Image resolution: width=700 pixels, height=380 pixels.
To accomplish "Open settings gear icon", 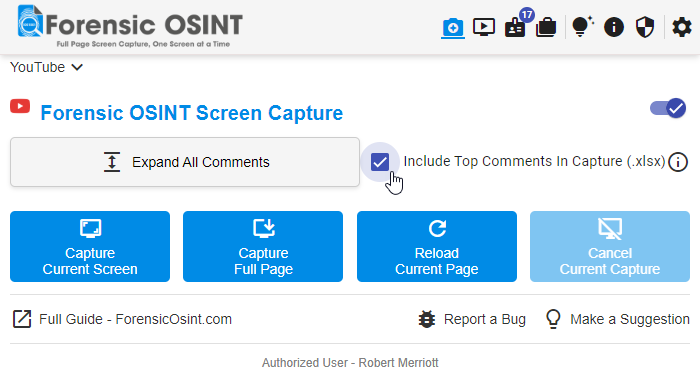I will point(682,27).
